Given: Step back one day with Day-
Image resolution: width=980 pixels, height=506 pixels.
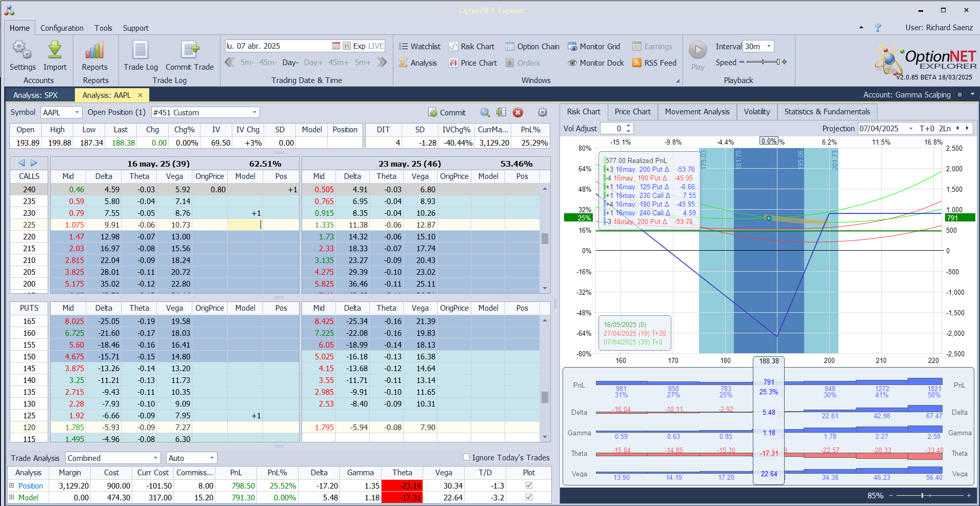Looking at the screenshot, I should (x=290, y=63).
